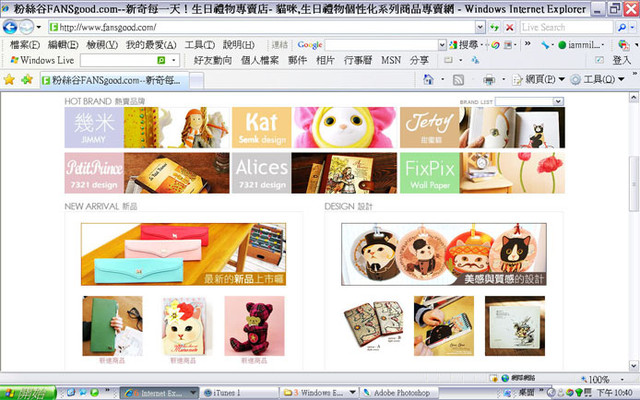
Task: Open the recent pages dropdown next to Forward
Action: click(x=39, y=27)
